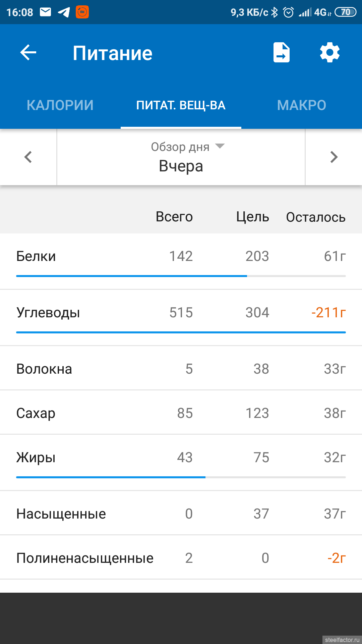Switch to the Калории tab

pos(60,105)
